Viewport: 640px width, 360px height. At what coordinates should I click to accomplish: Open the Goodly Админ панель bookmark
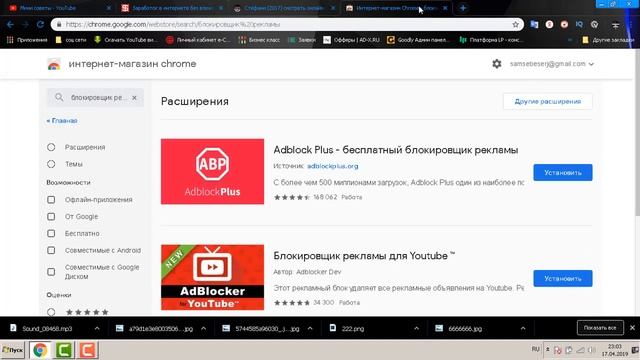(x=418, y=40)
